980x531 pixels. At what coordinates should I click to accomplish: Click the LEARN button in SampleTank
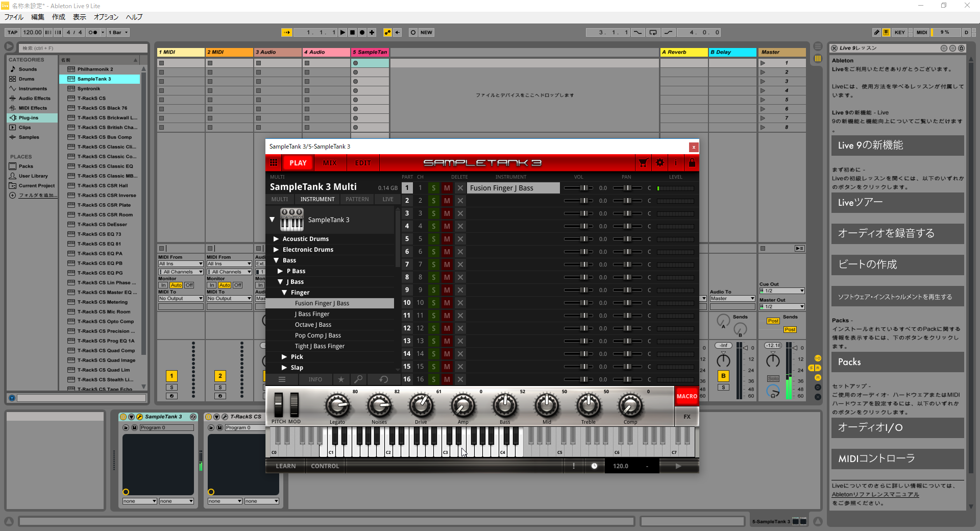pyautogui.click(x=286, y=466)
